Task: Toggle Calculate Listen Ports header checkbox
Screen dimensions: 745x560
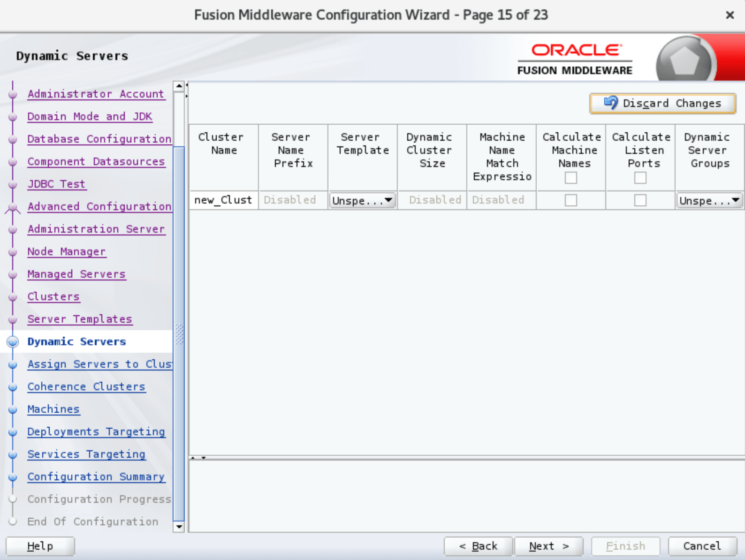Action: click(640, 178)
